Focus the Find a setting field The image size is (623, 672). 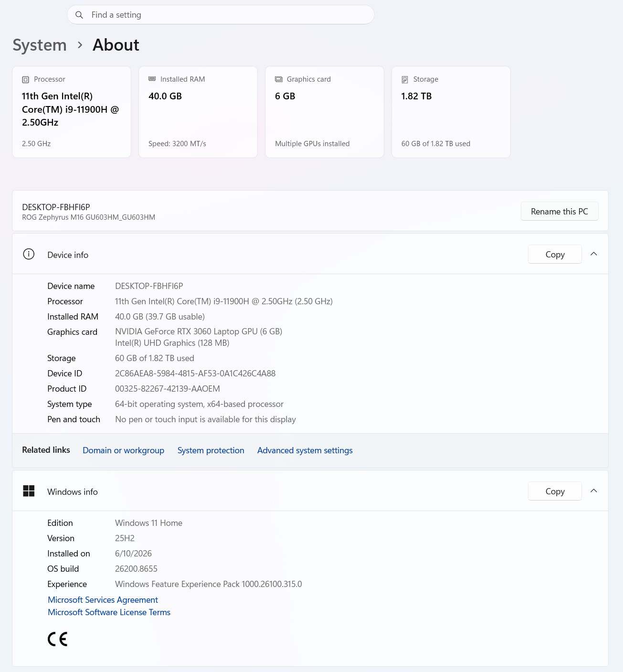tap(221, 15)
